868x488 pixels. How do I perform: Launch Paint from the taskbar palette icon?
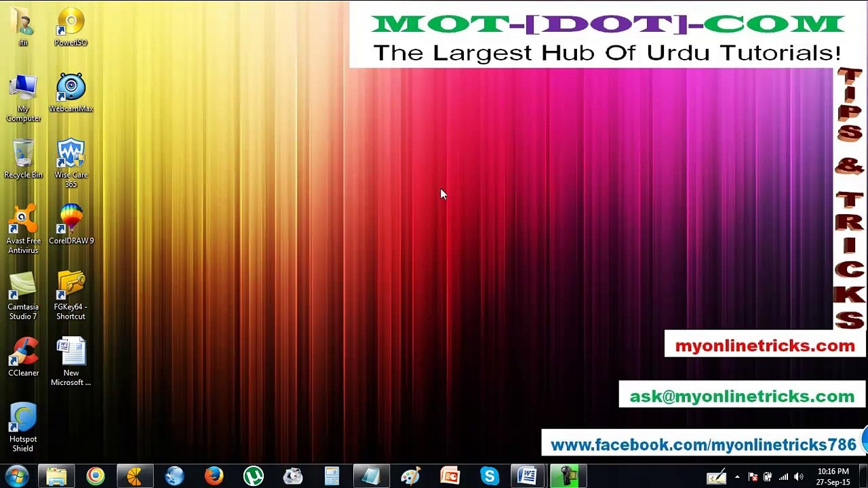(x=410, y=476)
